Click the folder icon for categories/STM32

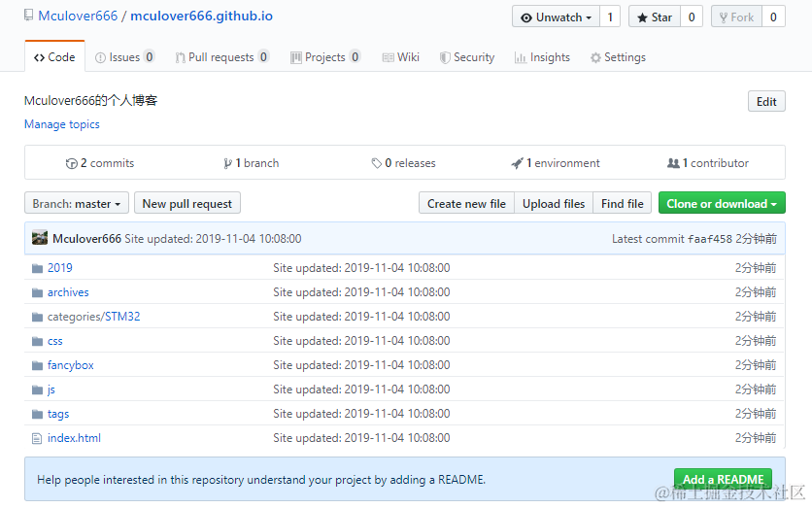[x=37, y=317]
